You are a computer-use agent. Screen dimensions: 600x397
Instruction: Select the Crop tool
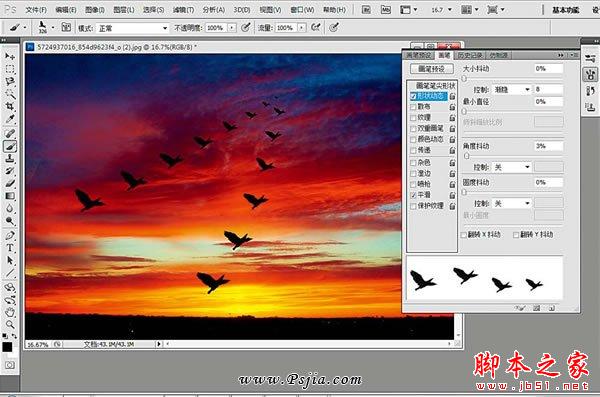tap(10, 107)
